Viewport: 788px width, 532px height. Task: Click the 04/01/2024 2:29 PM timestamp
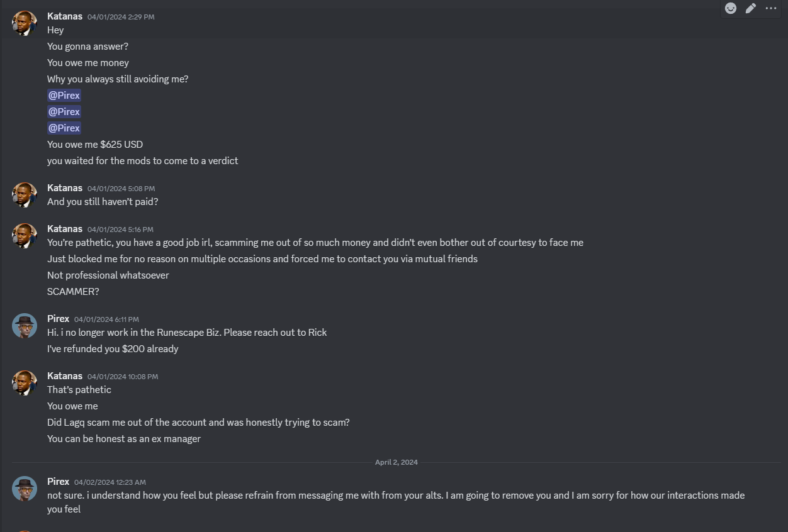120,17
